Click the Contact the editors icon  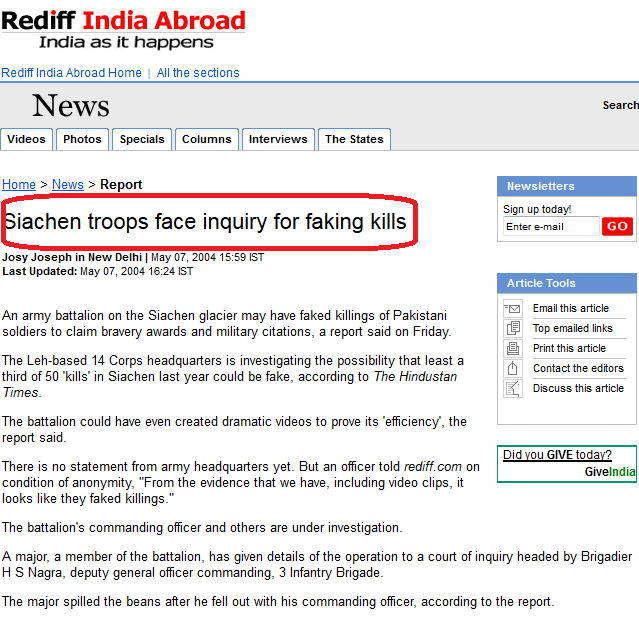(513, 368)
